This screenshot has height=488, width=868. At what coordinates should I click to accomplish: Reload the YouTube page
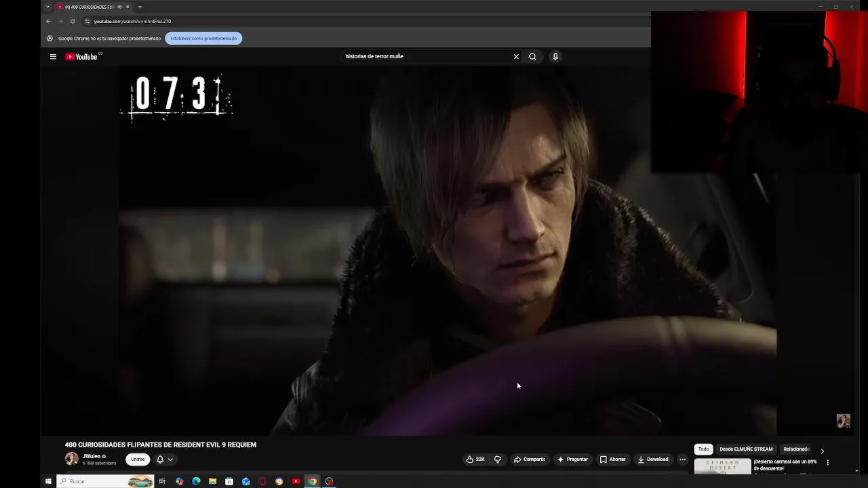(x=73, y=21)
